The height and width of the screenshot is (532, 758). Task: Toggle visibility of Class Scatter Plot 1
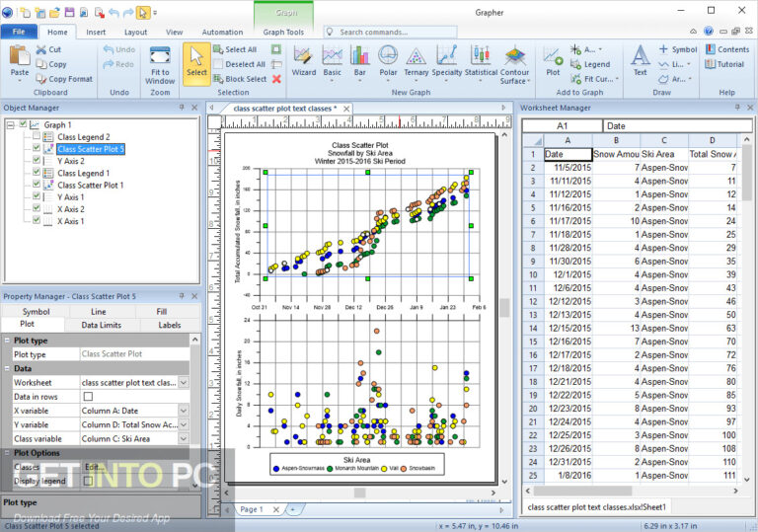[x=37, y=184]
